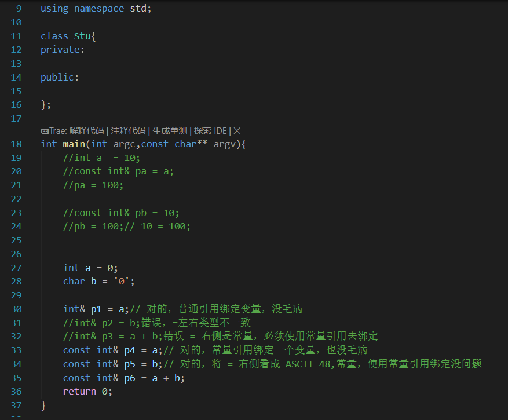Click 'const int& p4 = a;' on line 33

pyautogui.click(x=113, y=350)
